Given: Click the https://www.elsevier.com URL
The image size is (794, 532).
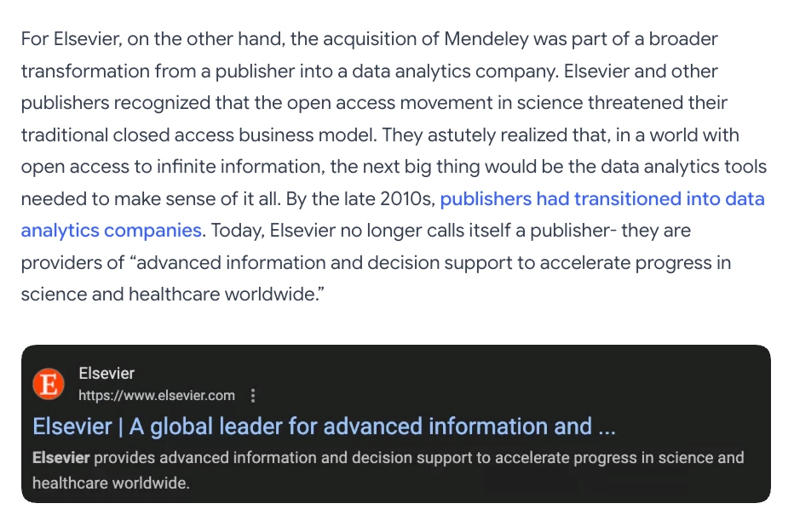Looking at the screenshot, I should [x=157, y=396].
